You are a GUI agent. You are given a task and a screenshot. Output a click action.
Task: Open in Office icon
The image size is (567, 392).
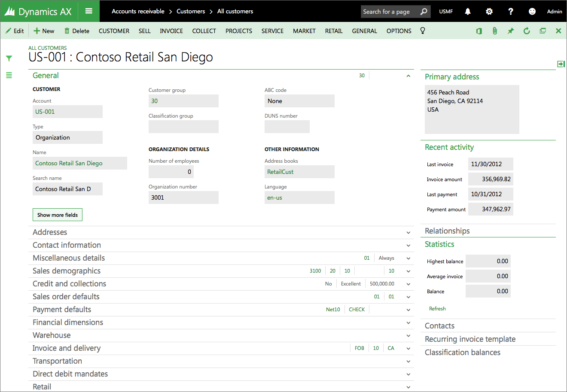479,31
